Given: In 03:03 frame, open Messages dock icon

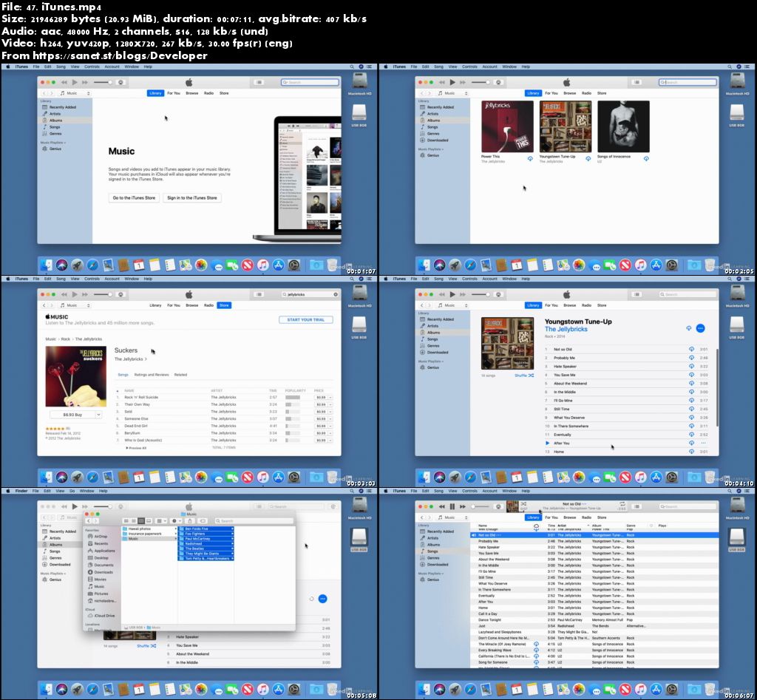Looking at the screenshot, I should click(217, 477).
